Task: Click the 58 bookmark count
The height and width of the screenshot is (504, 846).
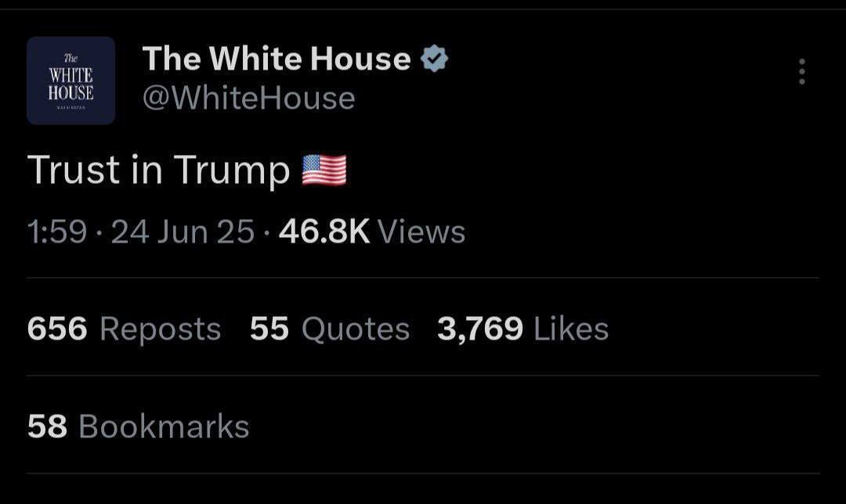Action: pos(47,427)
